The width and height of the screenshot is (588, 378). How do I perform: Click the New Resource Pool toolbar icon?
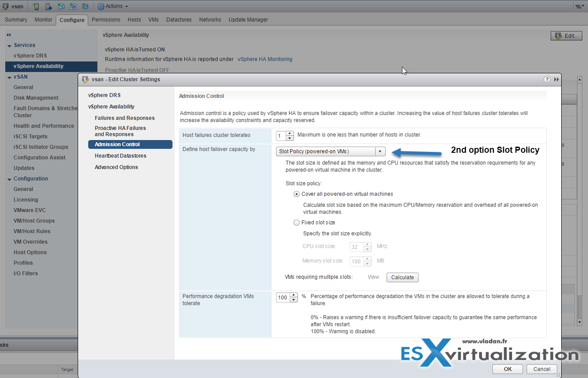click(85, 6)
